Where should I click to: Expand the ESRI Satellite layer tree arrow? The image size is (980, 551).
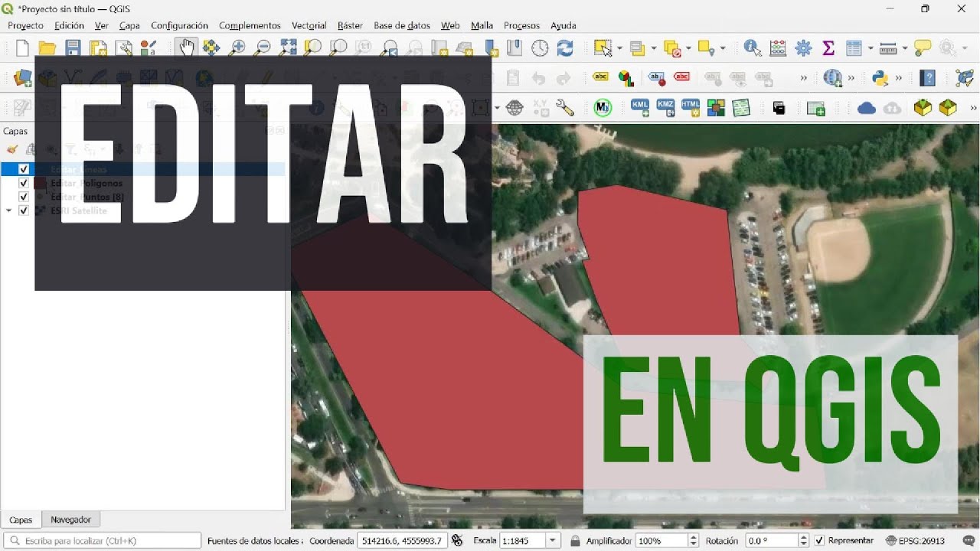coord(9,210)
